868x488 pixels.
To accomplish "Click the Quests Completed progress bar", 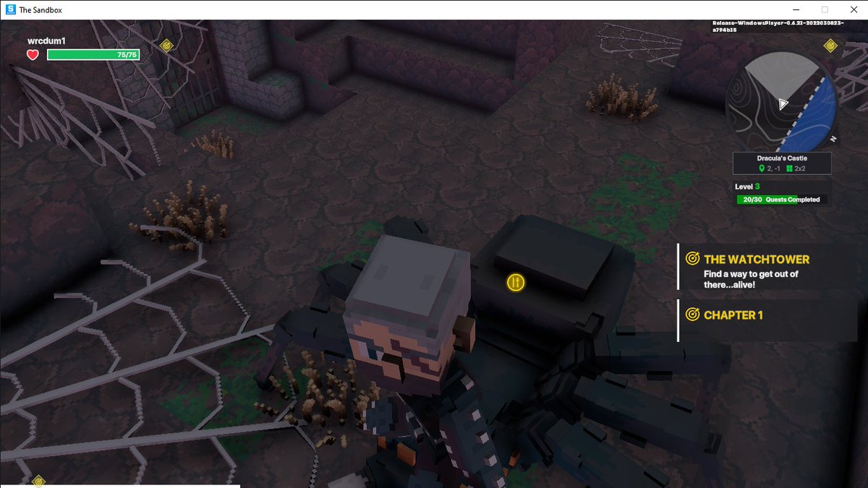I will [781, 200].
